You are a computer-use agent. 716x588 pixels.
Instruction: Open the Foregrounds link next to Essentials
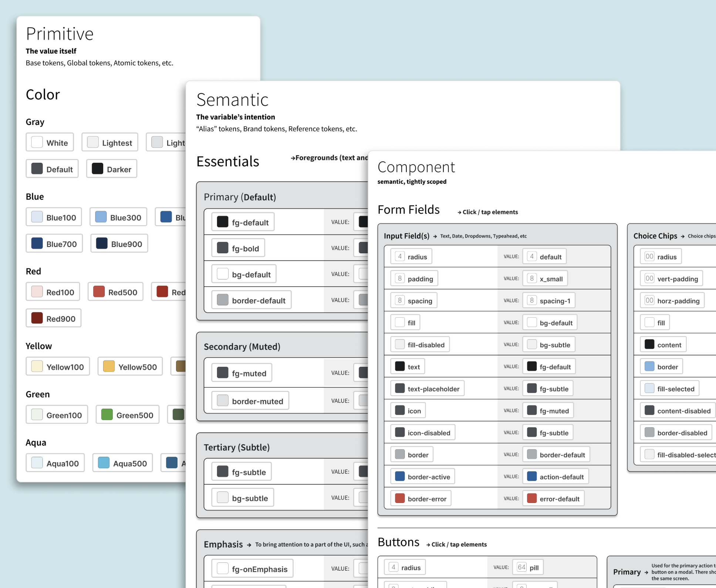click(329, 158)
